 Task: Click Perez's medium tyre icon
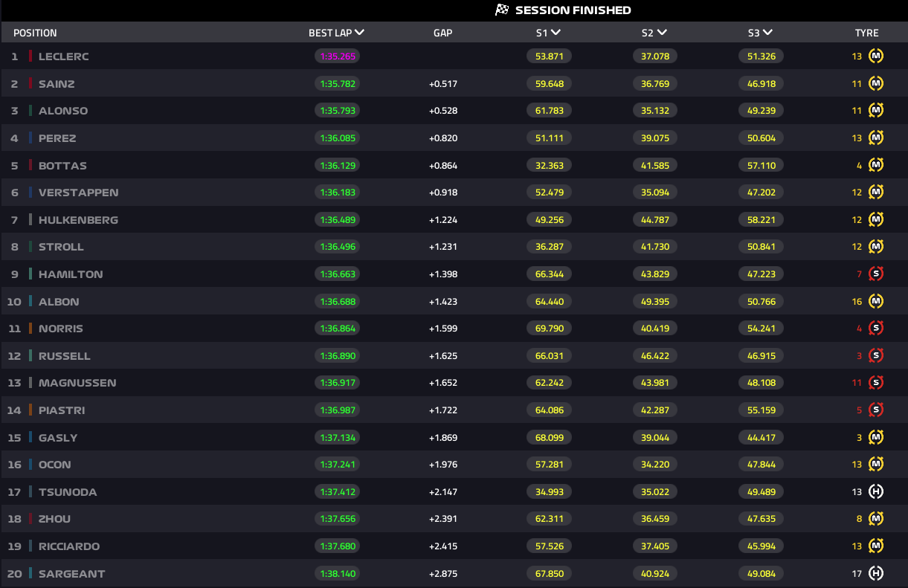[876, 138]
